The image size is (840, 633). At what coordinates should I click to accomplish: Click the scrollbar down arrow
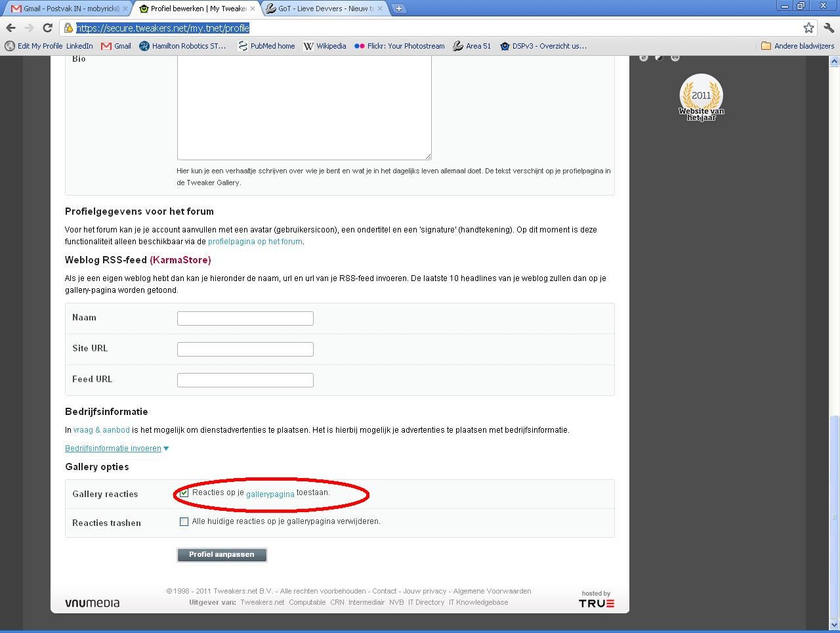click(x=834, y=625)
